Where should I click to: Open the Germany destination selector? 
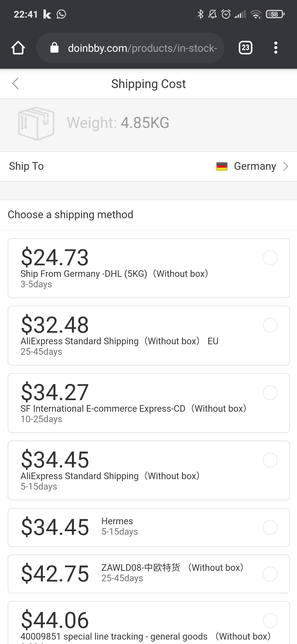click(x=255, y=167)
